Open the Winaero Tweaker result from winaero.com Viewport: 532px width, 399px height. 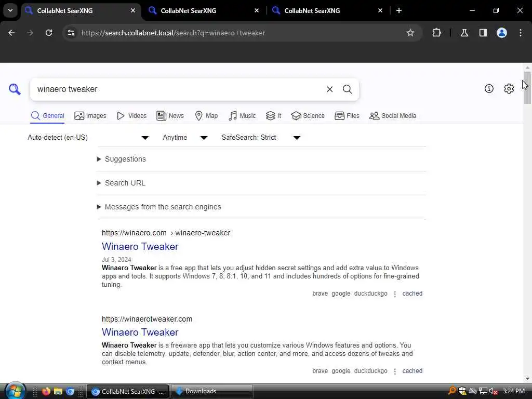coord(140,246)
